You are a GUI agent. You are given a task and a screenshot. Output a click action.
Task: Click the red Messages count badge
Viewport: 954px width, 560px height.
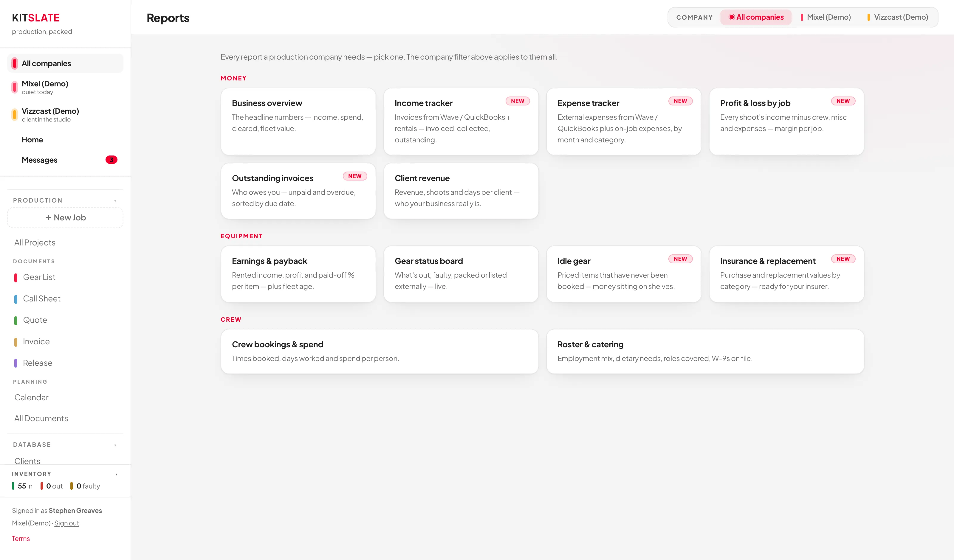point(111,160)
